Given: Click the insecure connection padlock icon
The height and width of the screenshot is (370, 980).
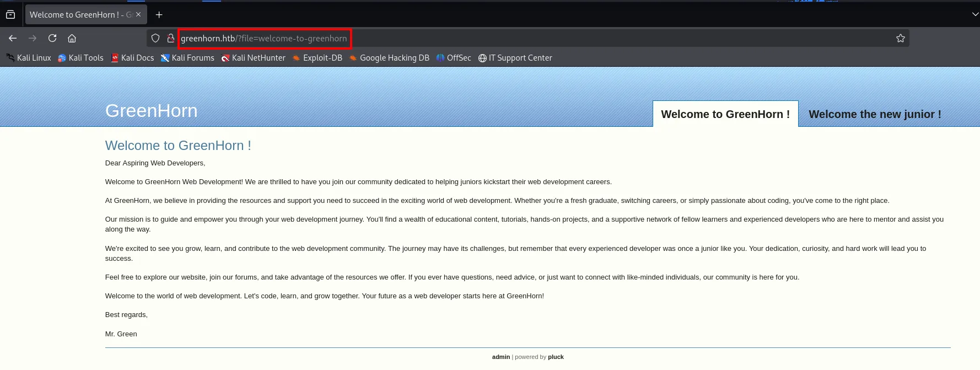Looking at the screenshot, I should coord(171,38).
